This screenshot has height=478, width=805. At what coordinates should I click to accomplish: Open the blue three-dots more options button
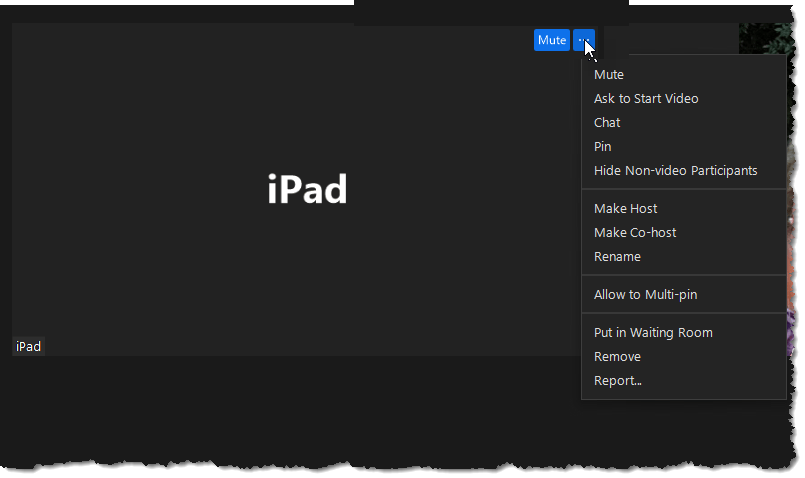(x=584, y=40)
